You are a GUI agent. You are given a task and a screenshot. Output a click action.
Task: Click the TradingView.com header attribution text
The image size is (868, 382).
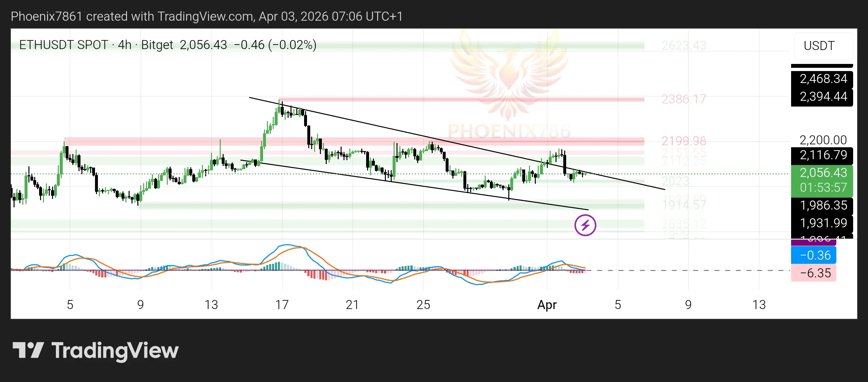point(206,16)
